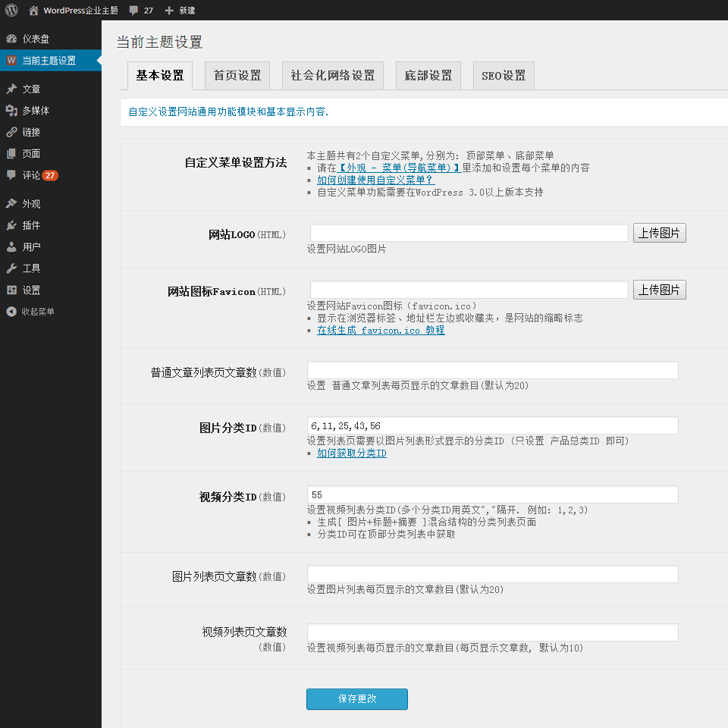Click the 新建 item in admin bar
Viewport: 728px width, 728px height.
pos(187,10)
